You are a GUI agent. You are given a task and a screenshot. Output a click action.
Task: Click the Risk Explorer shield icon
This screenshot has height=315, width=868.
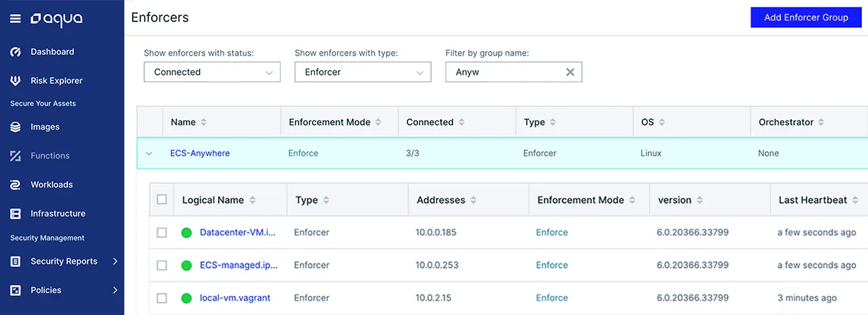(15, 81)
